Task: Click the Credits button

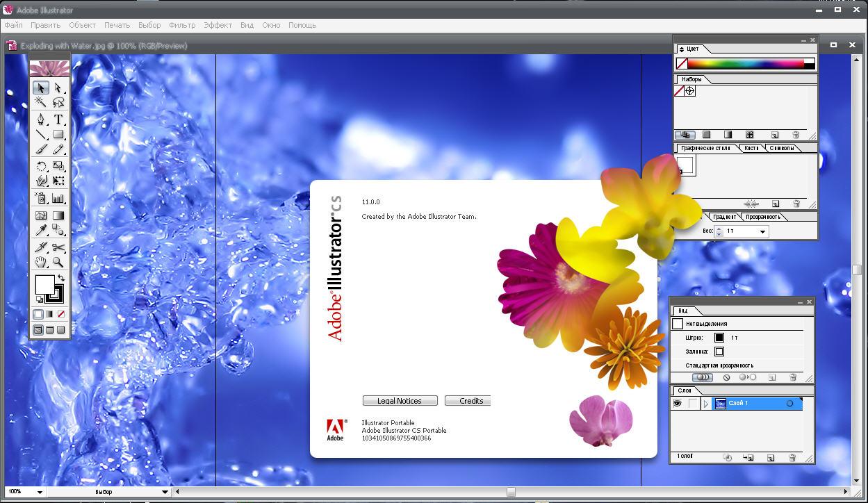Action: pyautogui.click(x=468, y=401)
